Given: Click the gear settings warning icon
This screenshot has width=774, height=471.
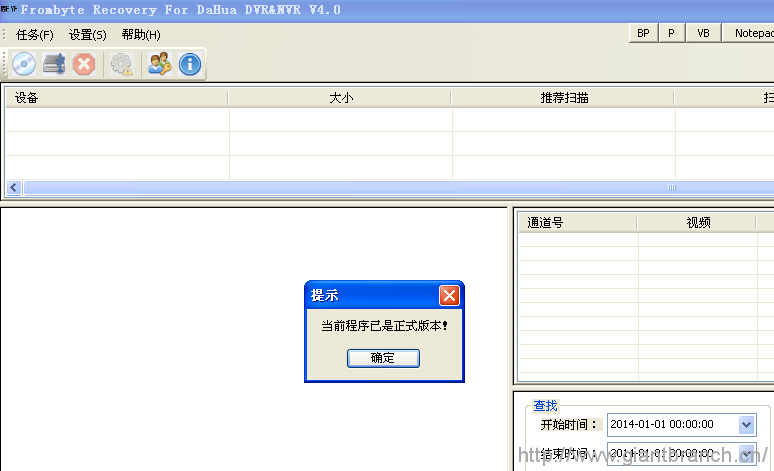Looking at the screenshot, I should click(x=121, y=64).
